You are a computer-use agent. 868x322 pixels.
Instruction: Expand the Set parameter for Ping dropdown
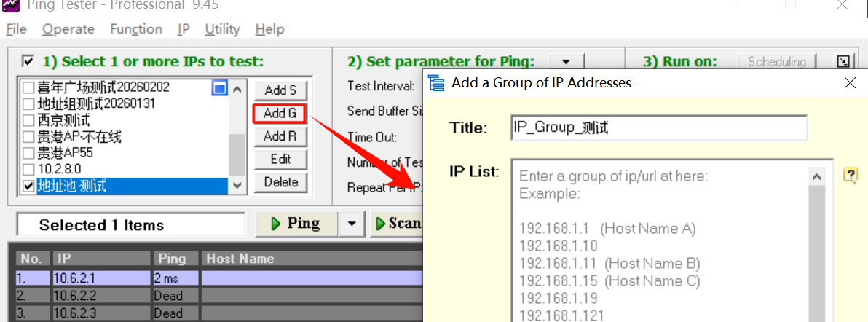tap(565, 62)
